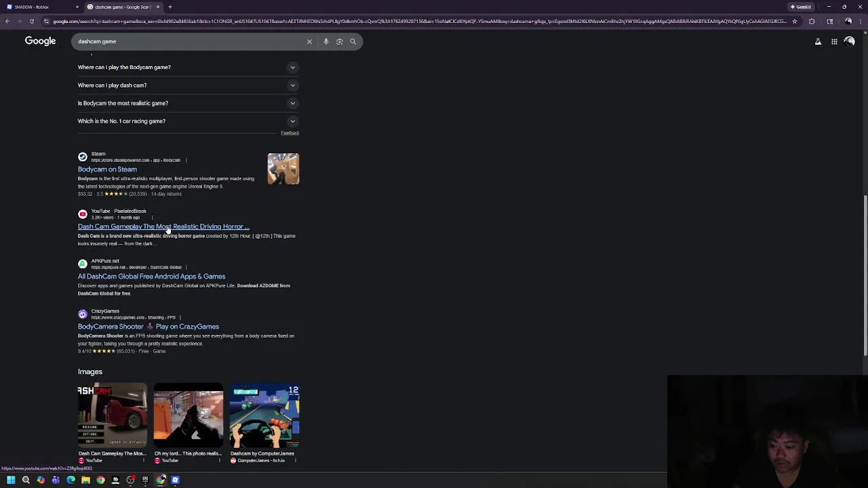Expand 'Where can I play the Bodycam game?'

coord(188,67)
